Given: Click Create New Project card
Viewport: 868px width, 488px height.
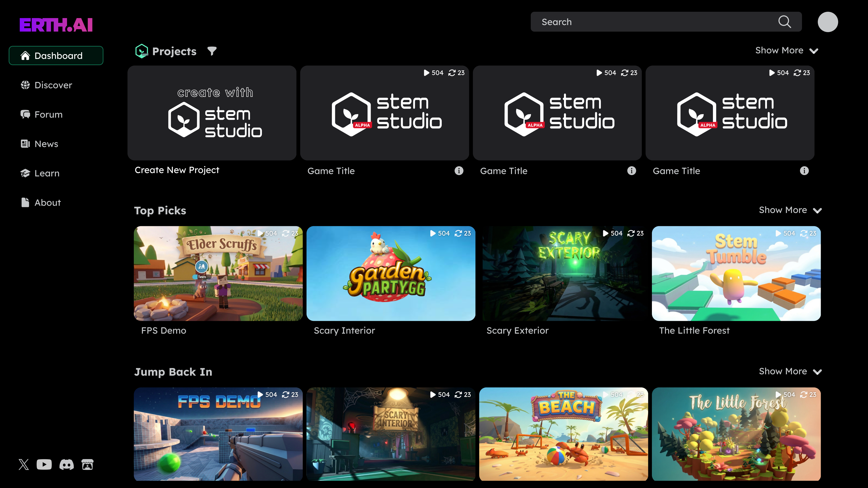Looking at the screenshot, I should coord(212,113).
